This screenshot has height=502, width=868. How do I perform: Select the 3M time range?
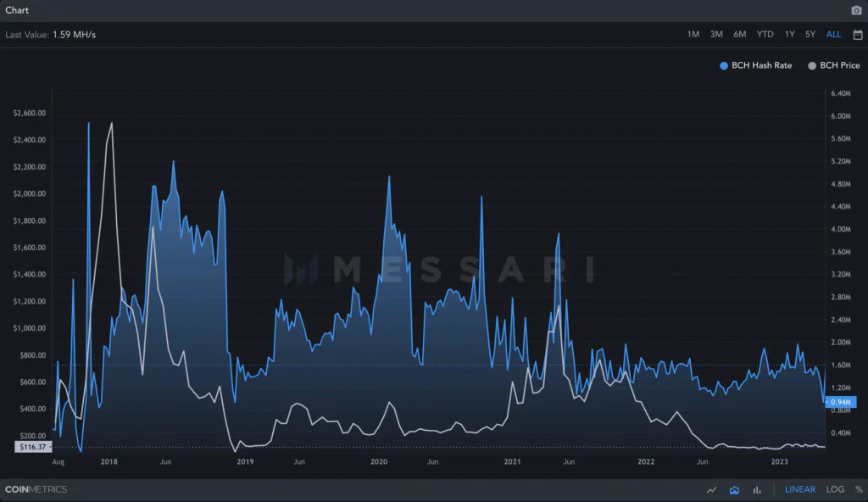[x=716, y=35]
